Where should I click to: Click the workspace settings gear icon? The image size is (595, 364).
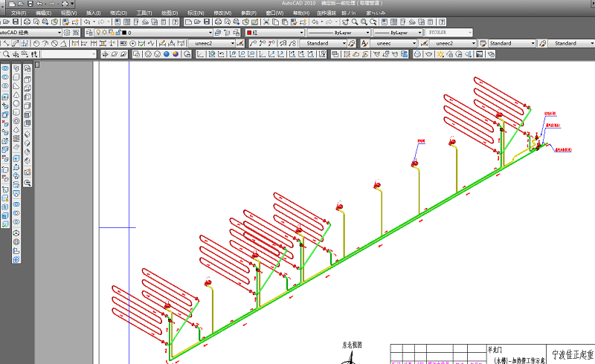click(x=66, y=33)
